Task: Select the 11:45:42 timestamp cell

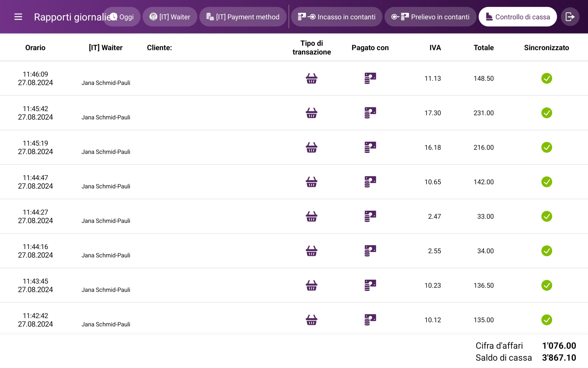Action: pos(35,113)
